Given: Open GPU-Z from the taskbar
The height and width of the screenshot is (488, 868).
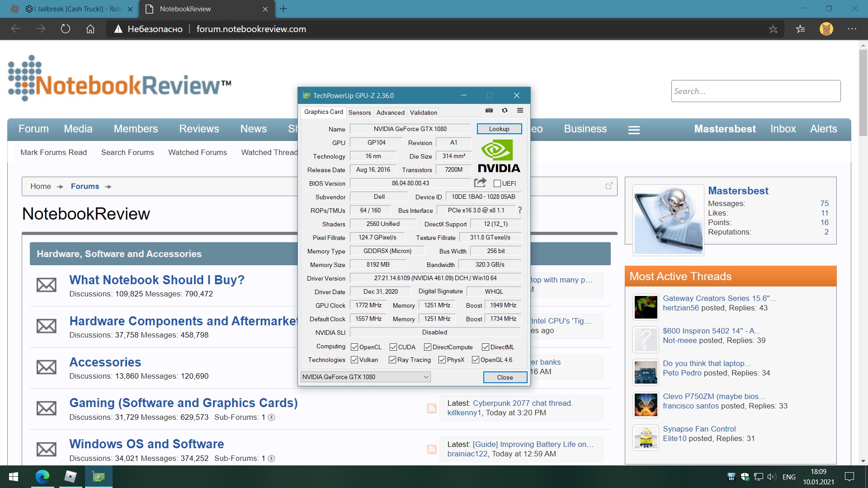Looking at the screenshot, I should point(99,477).
